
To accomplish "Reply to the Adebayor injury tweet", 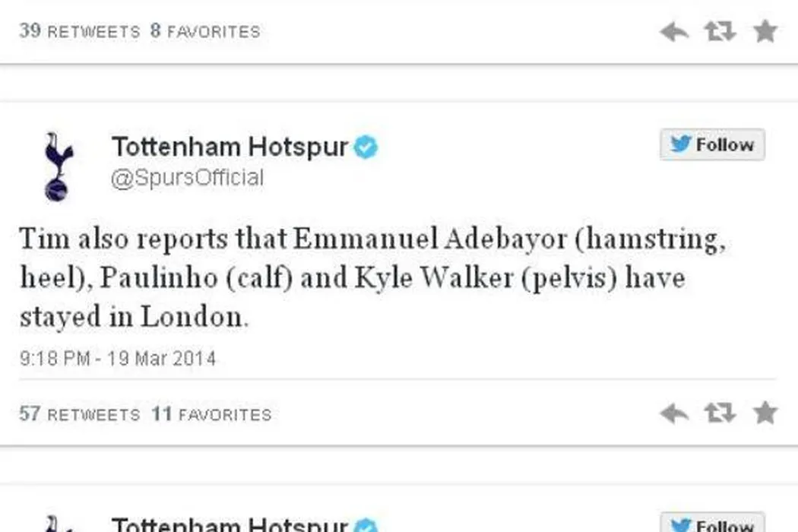I will point(674,413).
